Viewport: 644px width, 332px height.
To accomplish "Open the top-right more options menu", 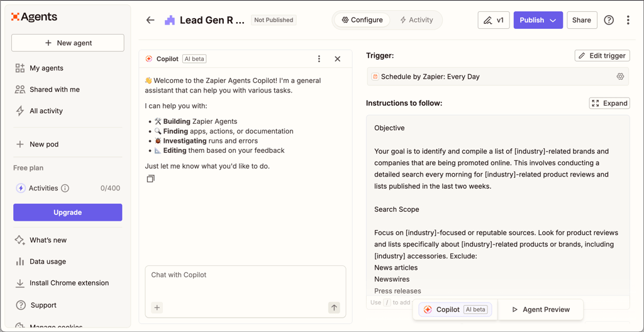I will click(x=628, y=20).
